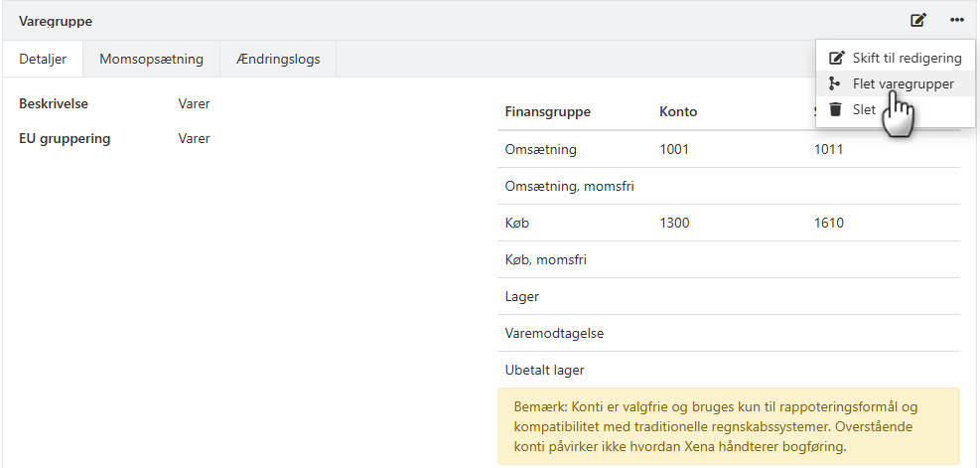Click account number 1001 in Konto column

click(x=674, y=149)
